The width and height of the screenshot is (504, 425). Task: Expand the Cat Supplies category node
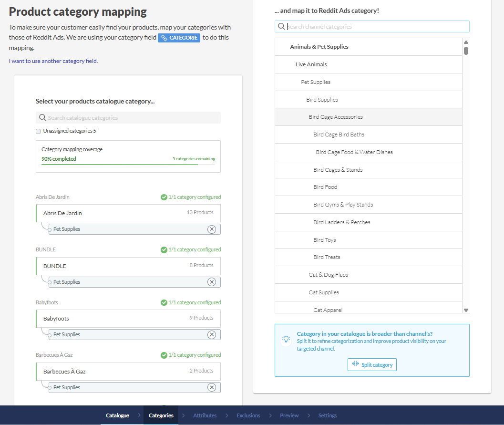click(324, 292)
